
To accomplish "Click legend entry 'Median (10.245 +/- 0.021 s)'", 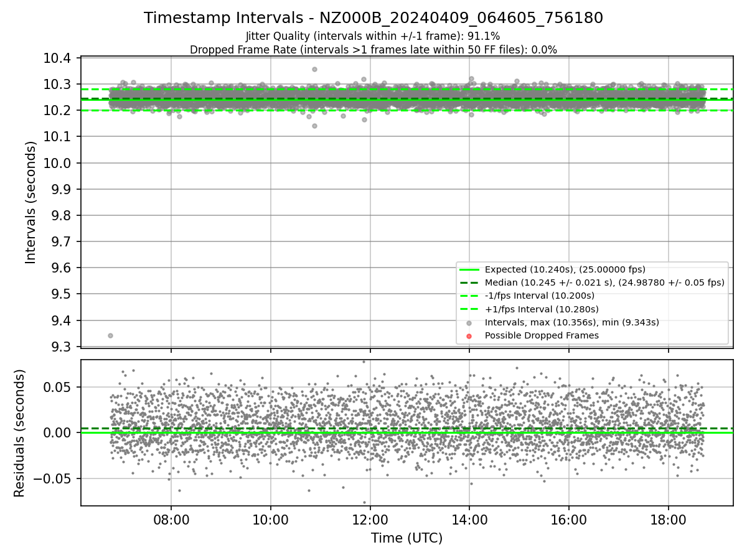I will click(604, 282).
